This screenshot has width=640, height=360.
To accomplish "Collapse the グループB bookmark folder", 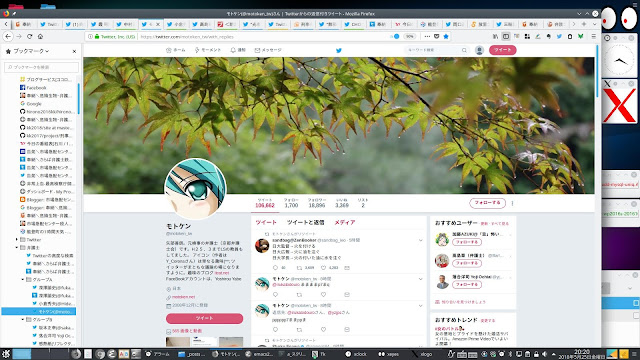I will click(x=23, y=320).
